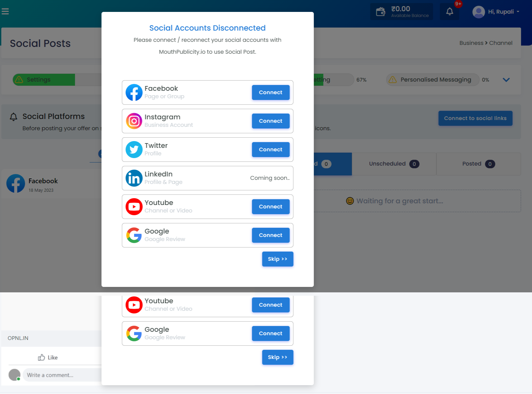Click the user avatar icon

[x=478, y=12]
